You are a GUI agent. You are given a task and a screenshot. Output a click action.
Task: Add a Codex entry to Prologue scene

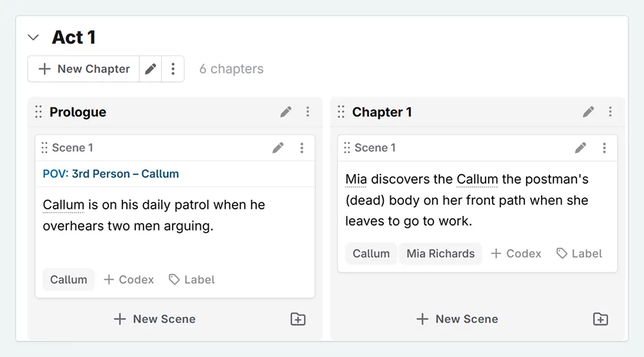tap(129, 280)
